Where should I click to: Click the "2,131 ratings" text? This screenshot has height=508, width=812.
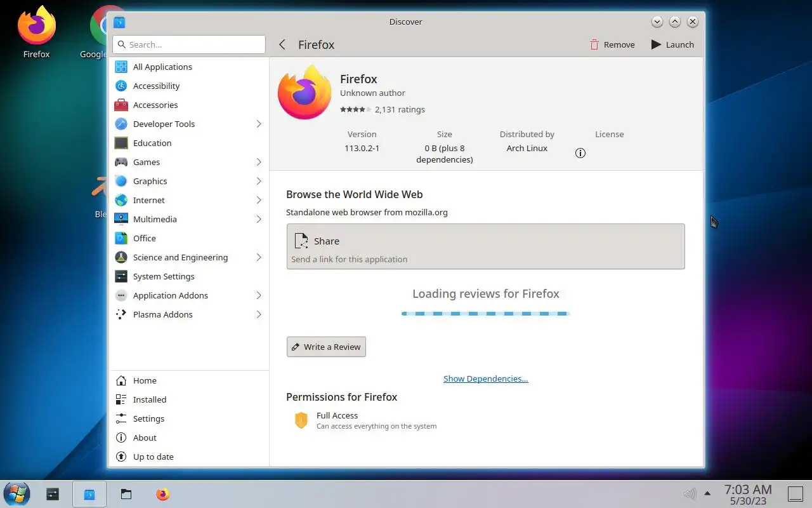click(x=400, y=109)
